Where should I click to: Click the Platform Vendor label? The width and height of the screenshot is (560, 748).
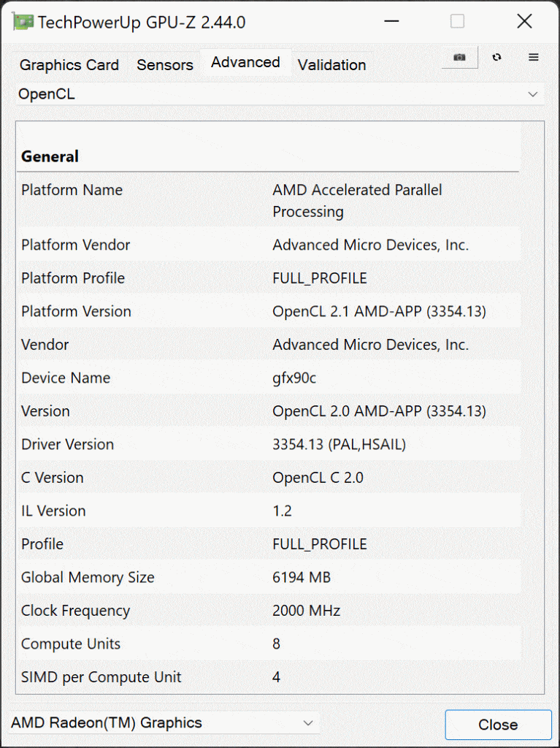pos(76,245)
